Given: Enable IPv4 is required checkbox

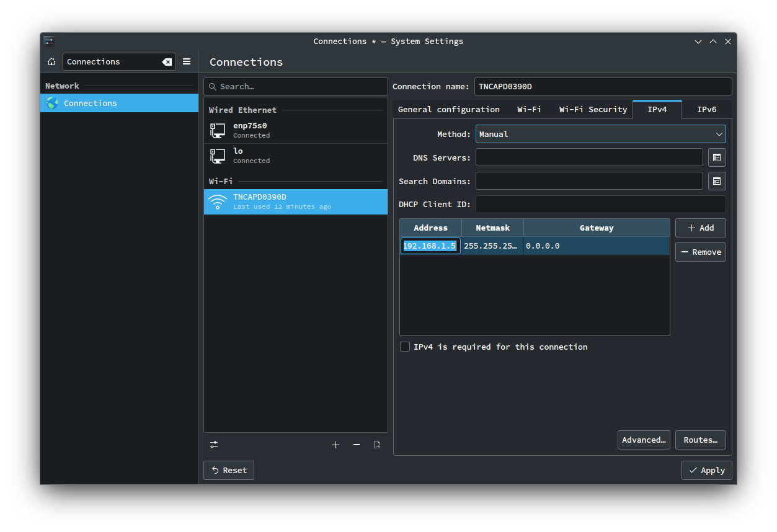Looking at the screenshot, I should [405, 347].
